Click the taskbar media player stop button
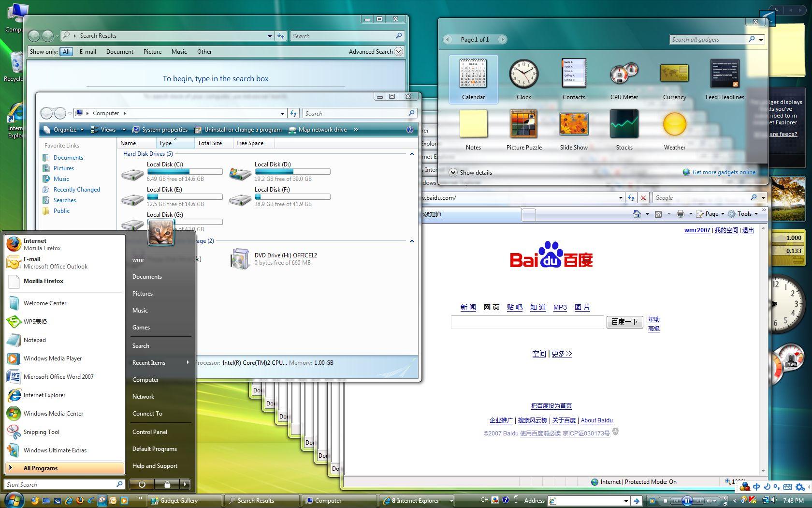Screen dimensions: 812x508 click(665, 501)
